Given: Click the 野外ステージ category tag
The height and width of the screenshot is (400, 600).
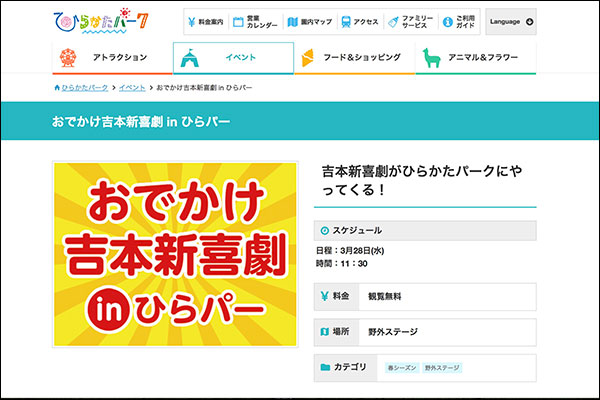Looking at the screenshot, I should 441,368.
